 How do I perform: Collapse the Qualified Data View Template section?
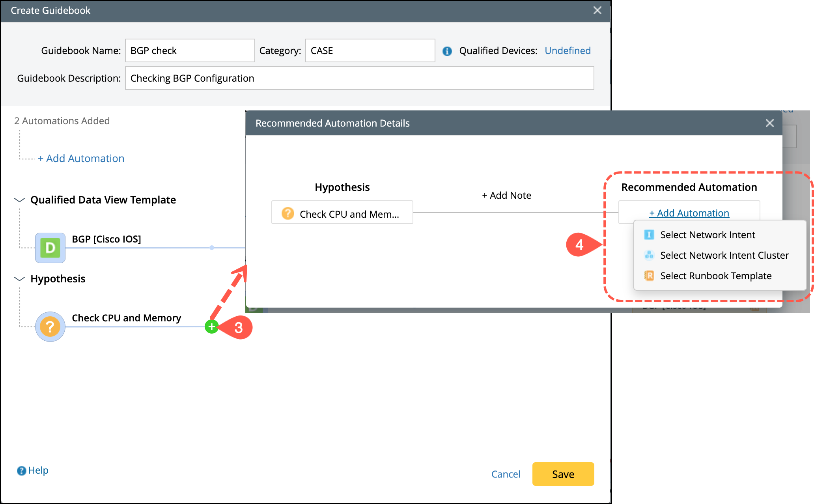point(19,200)
